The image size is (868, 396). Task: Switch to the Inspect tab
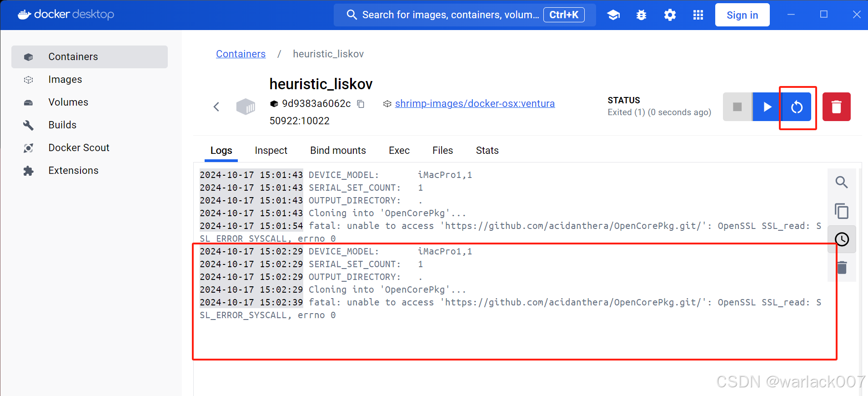click(271, 151)
